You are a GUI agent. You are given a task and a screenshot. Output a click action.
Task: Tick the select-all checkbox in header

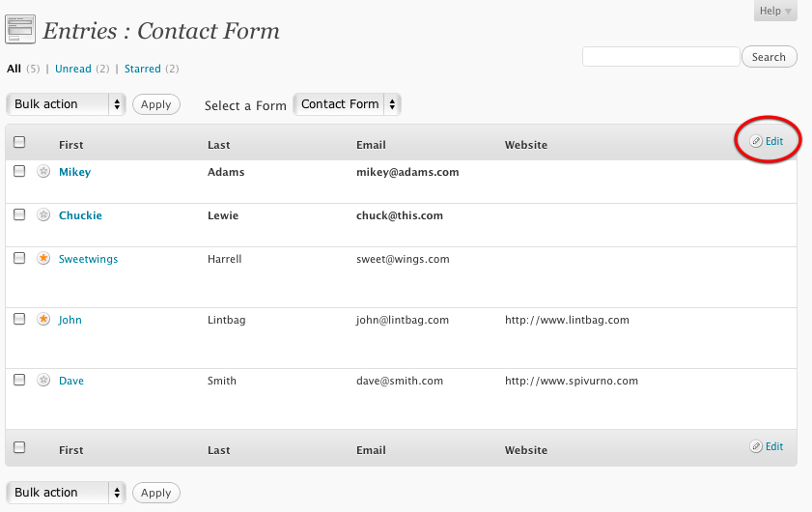coord(19,142)
